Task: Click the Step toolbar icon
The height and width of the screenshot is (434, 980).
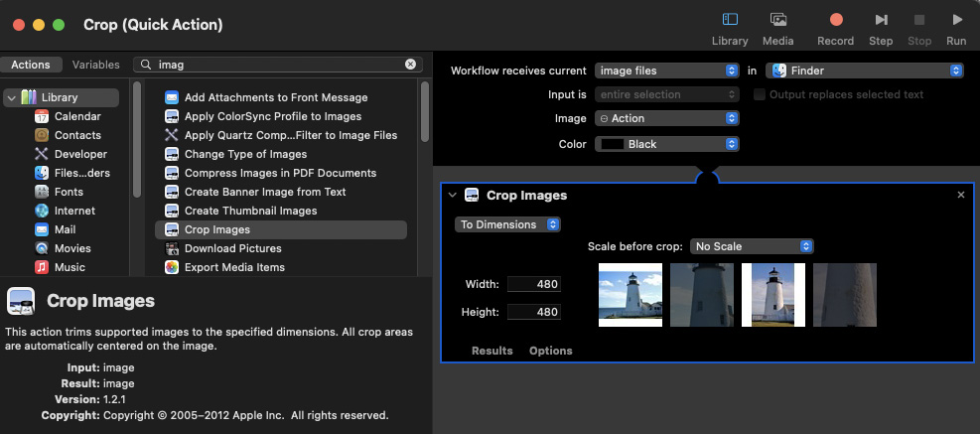Action: [x=881, y=20]
